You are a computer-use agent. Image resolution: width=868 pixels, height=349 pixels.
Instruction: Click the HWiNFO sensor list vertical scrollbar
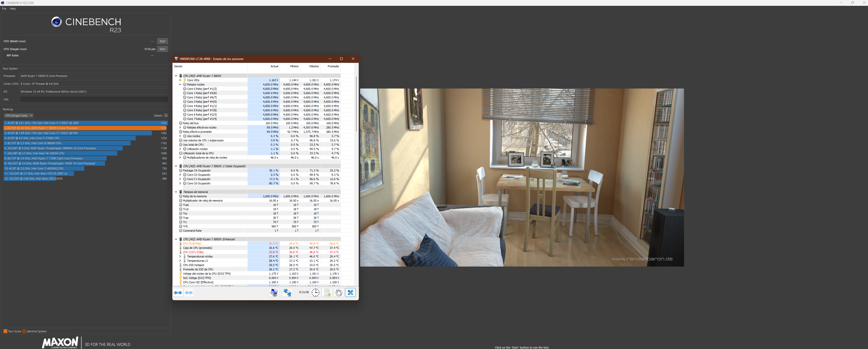356,104
